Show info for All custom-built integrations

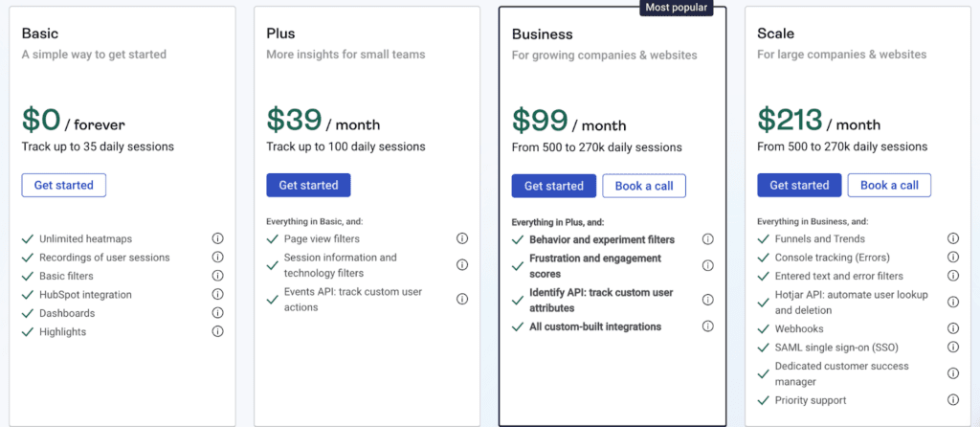(x=708, y=326)
